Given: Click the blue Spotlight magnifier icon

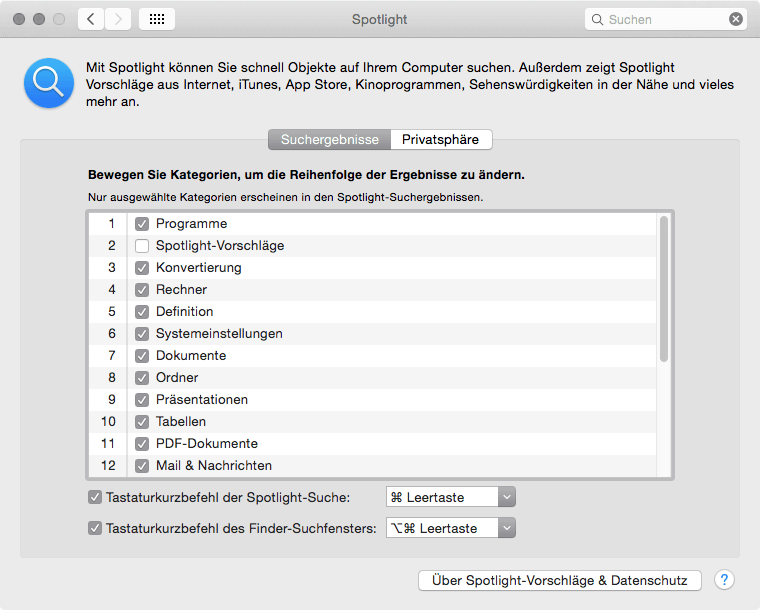Looking at the screenshot, I should pyautogui.click(x=49, y=83).
